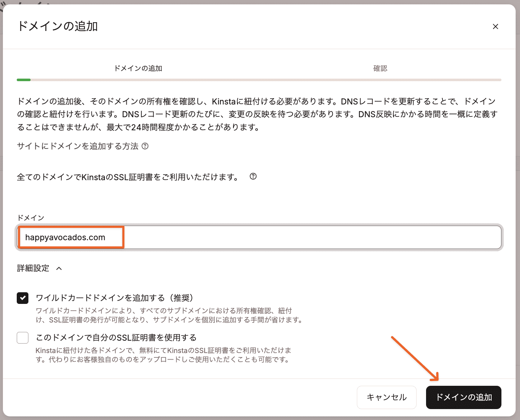Screen dimensions: 520x420
Task: Click the 詳細設定 chevron arrow
Action: click(x=59, y=268)
